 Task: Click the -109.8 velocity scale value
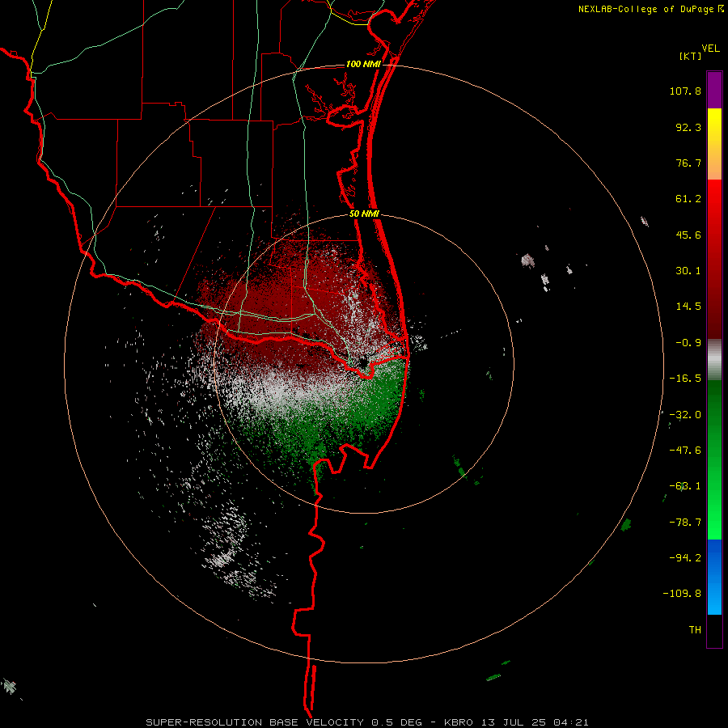click(x=682, y=594)
